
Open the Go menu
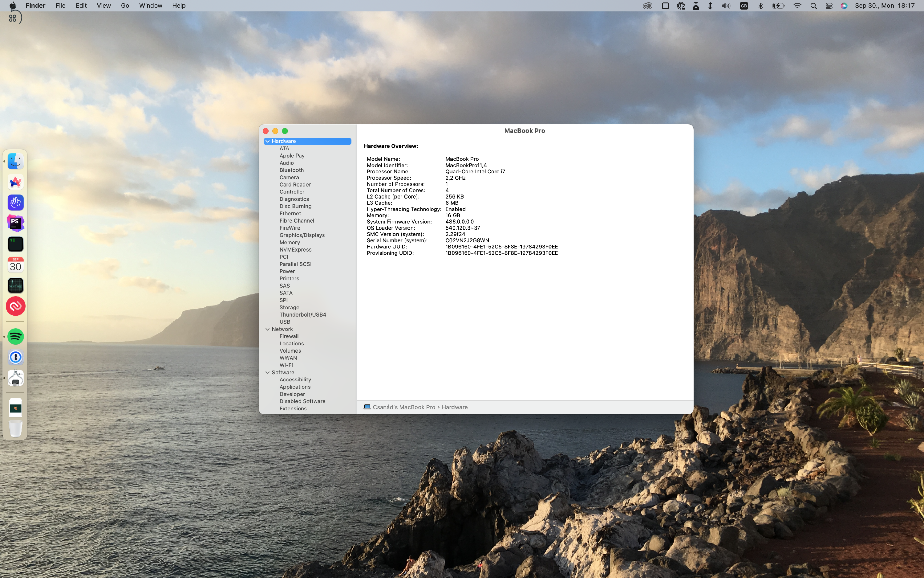pyautogui.click(x=125, y=5)
